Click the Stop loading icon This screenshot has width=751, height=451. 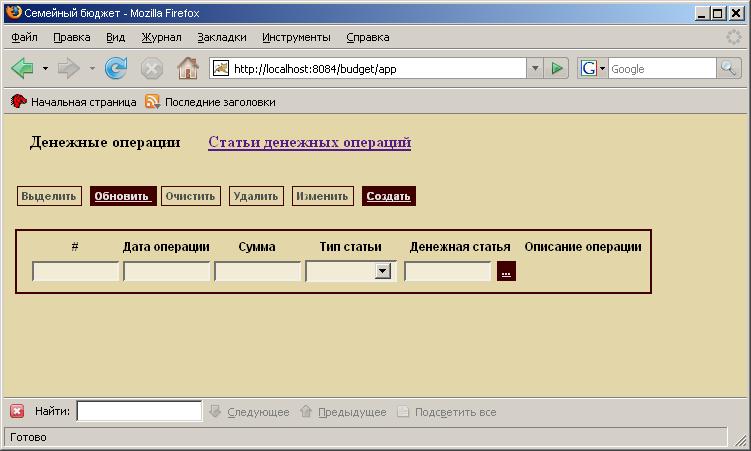click(x=151, y=68)
